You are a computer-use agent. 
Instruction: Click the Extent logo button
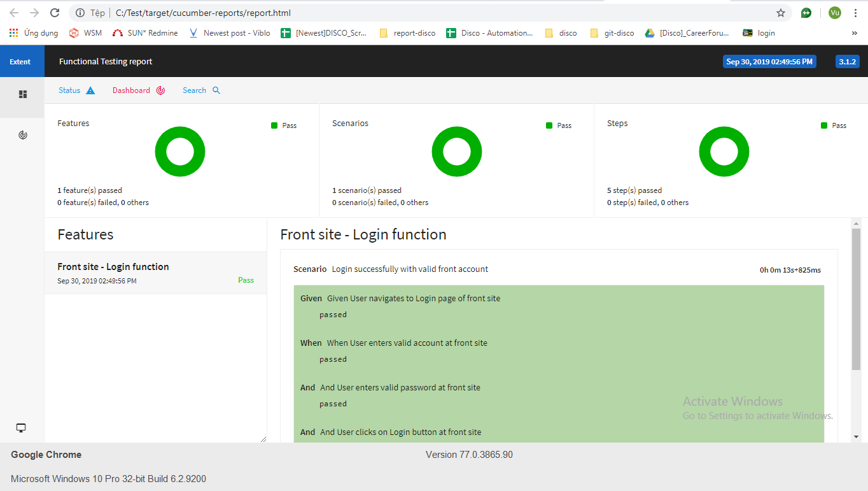[20, 62]
